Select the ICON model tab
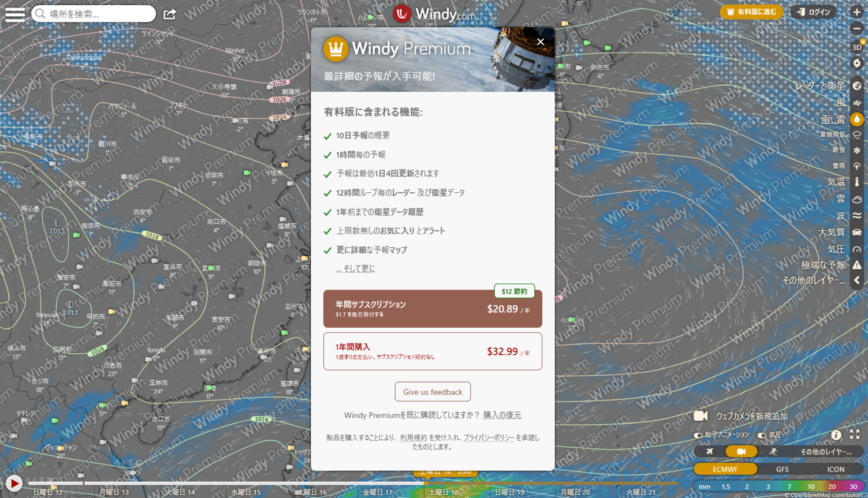 836,469
